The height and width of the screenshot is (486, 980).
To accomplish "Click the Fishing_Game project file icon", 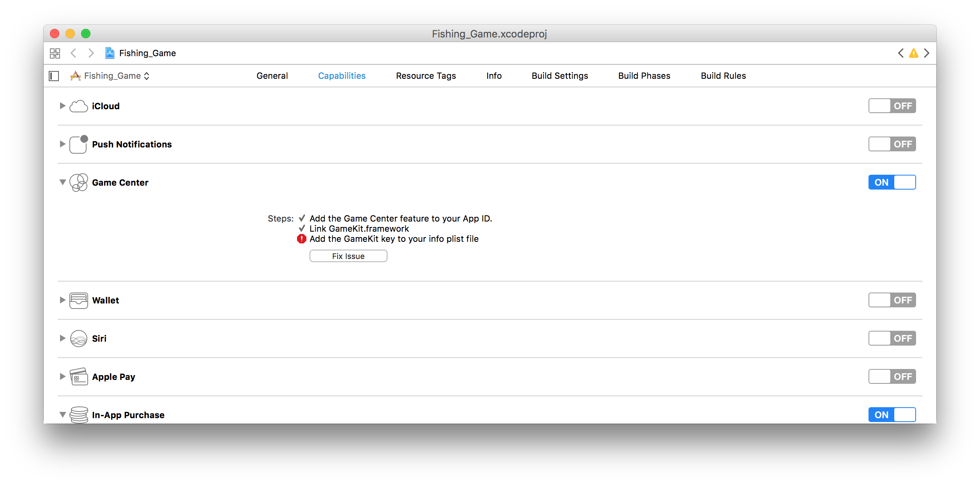I will pyautogui.click(x=110, y=53).
